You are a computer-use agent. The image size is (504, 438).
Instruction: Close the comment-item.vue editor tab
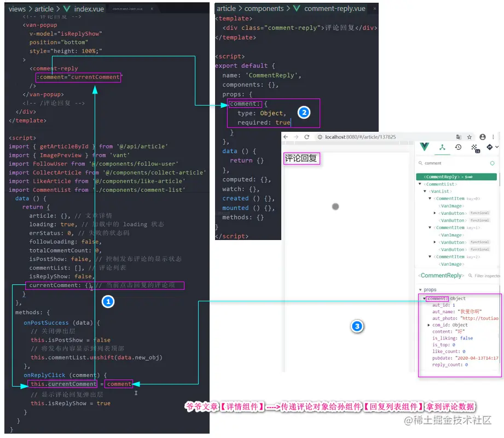click(152, 9)
